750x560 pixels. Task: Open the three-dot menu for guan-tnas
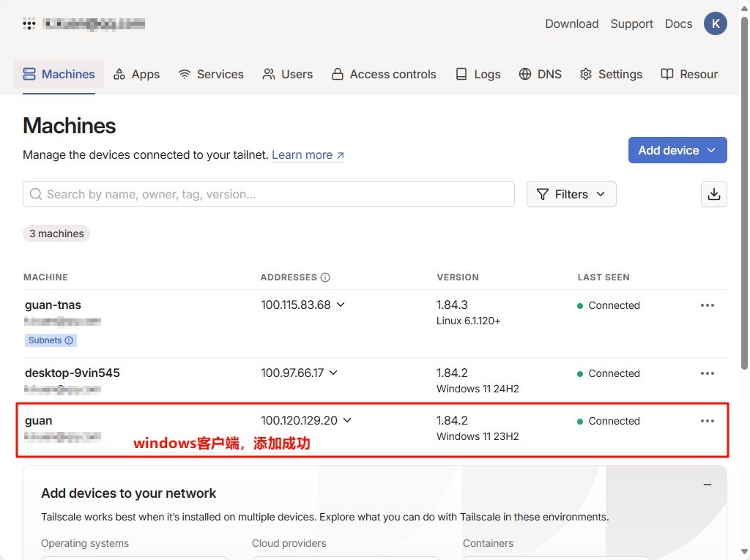(707, 305)
